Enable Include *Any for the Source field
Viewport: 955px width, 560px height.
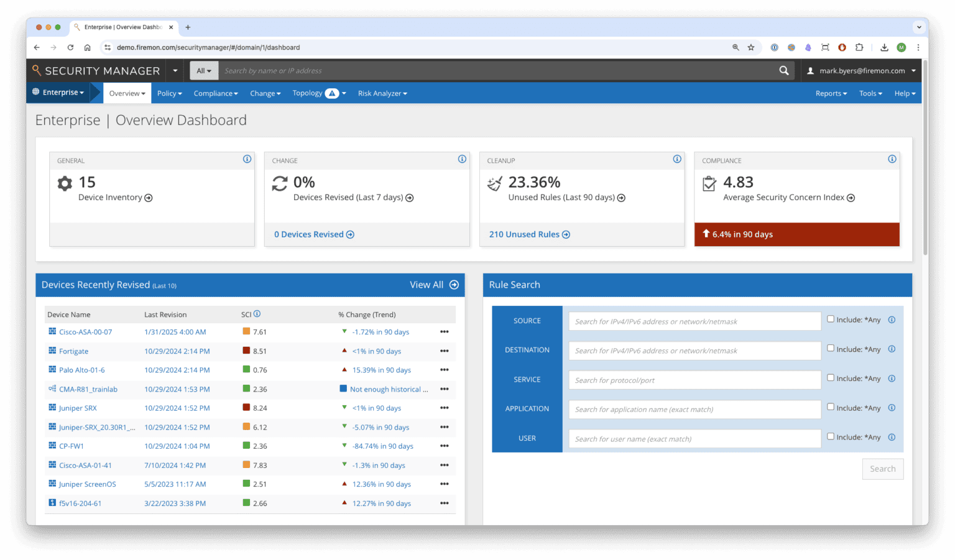click(830, 318)
